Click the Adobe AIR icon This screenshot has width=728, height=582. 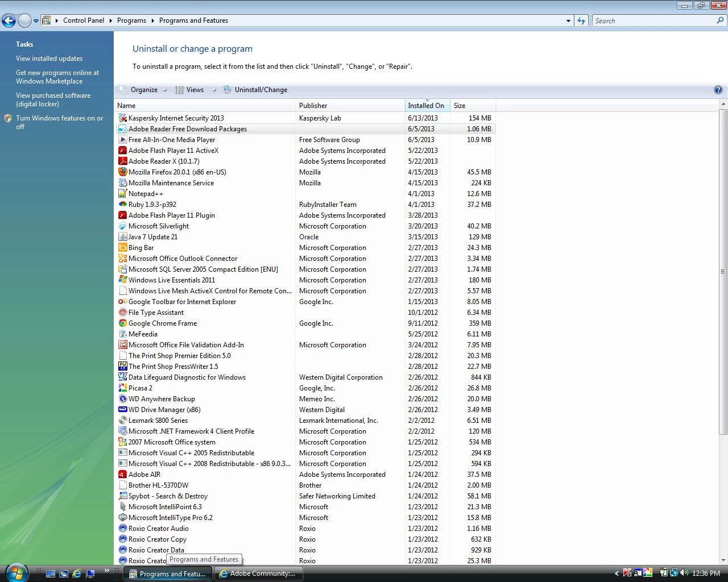[x=122, y=475]
